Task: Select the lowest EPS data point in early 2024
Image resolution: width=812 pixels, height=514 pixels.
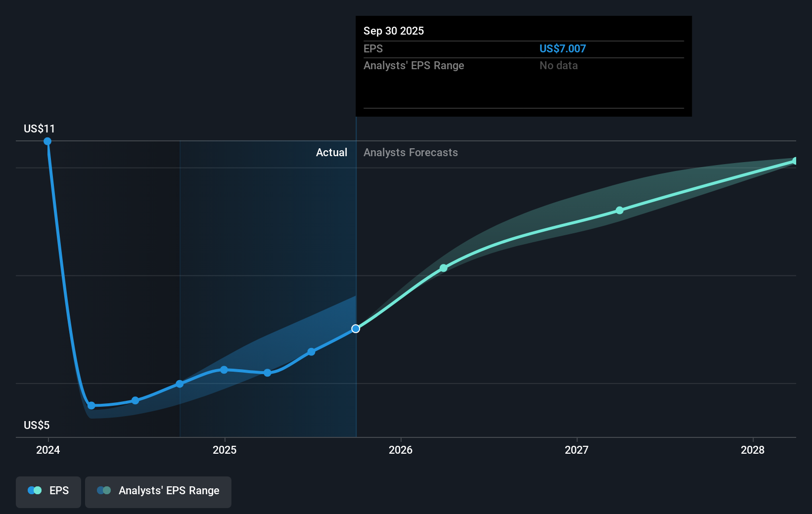Action: tap(91, 406)
